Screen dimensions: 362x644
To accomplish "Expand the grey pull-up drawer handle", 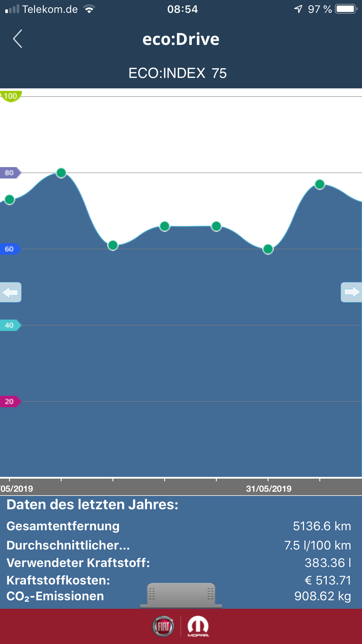I will [181, 595].
